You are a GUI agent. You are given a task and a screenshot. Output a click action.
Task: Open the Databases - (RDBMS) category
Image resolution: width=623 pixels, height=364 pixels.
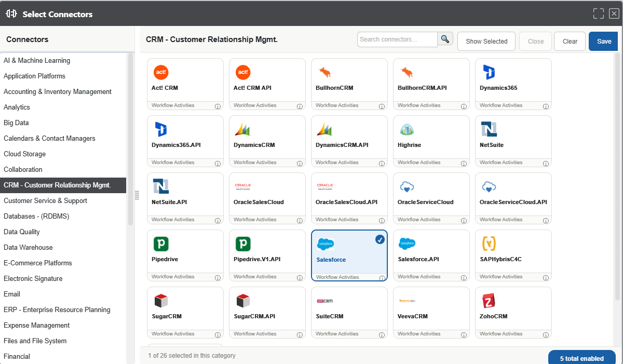point(63,217)
